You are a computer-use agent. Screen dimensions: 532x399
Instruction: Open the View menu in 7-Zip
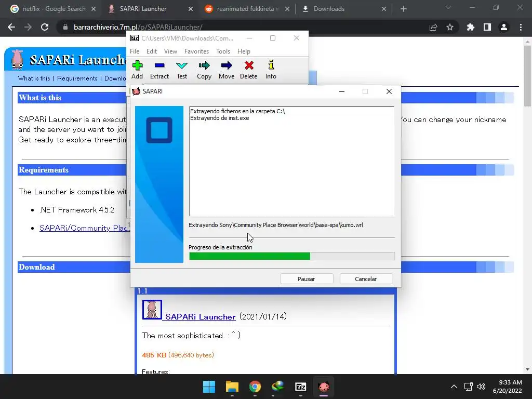[x=170, y=51]
